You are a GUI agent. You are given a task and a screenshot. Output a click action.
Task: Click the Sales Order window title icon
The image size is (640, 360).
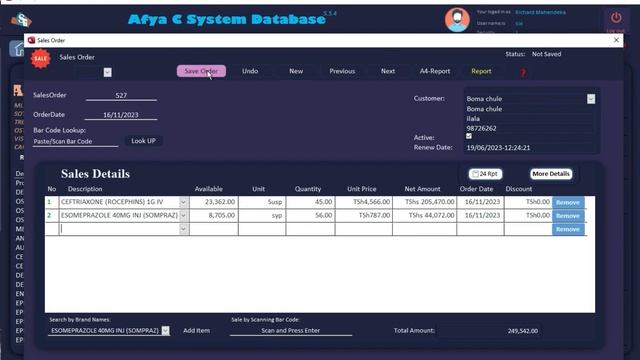[31, 40]
